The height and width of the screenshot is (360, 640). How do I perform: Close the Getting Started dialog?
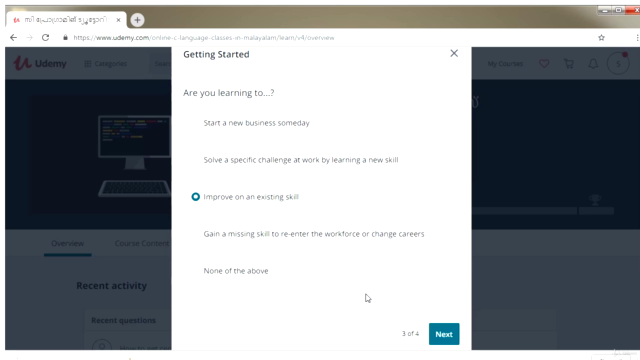[x=454, y=53]
